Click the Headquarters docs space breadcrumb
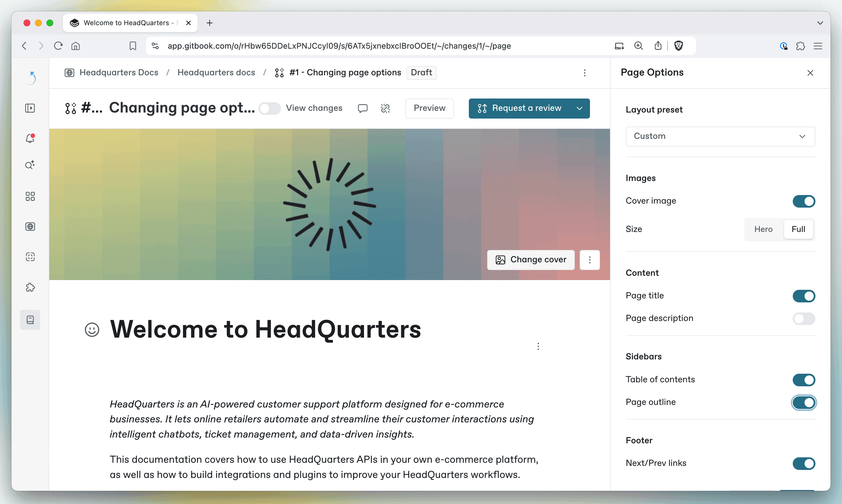 [x=216, y=73]
